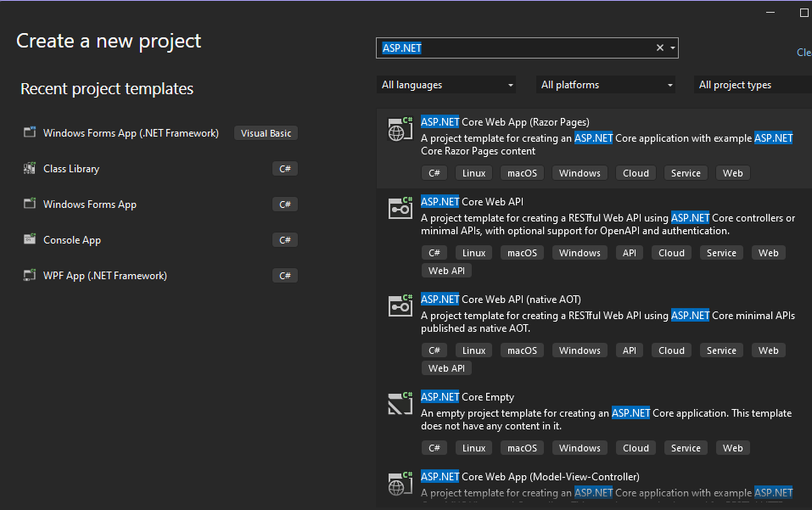Choose recent template Windows Forms App C#
This screenshot has width=812, height=510.
click(160, 205)
